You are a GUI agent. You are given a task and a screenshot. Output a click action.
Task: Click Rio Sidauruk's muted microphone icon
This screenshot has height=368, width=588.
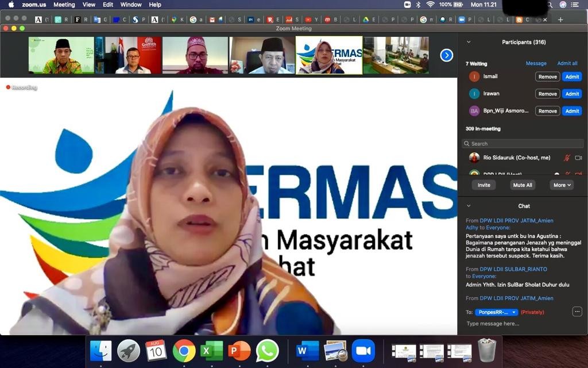[567, 158]
